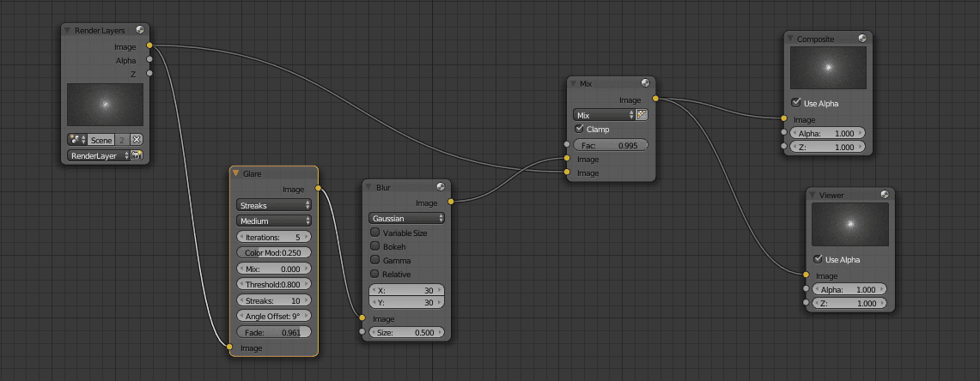Viewport: 980px width, 381px height.
Task: Toggle preview sphere icon on Viewer node
Action: [x=884, y=195]
